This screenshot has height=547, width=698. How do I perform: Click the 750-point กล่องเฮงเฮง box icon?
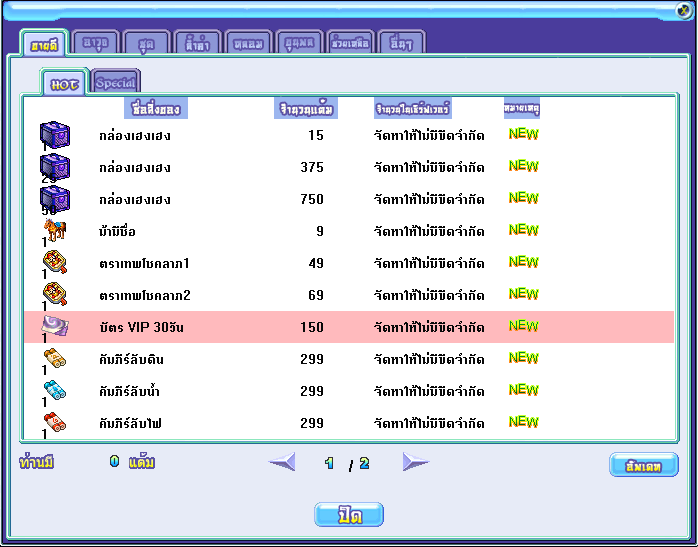pyautogui.click(x=54, y=199)
